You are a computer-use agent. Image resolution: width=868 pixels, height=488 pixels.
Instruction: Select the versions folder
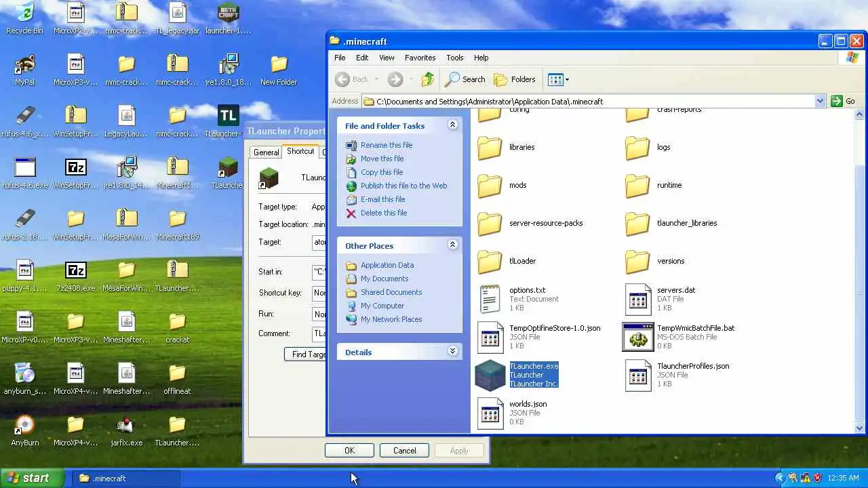click(x=654, y=261)
